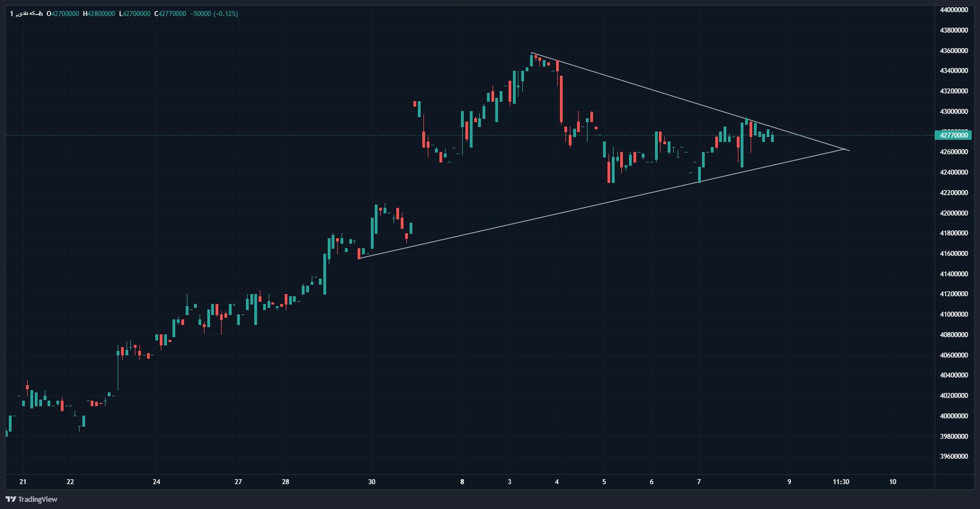980x509 pixels.
Task: Select upper trendline's starting point at price peak
Action: tap(531, 53)
